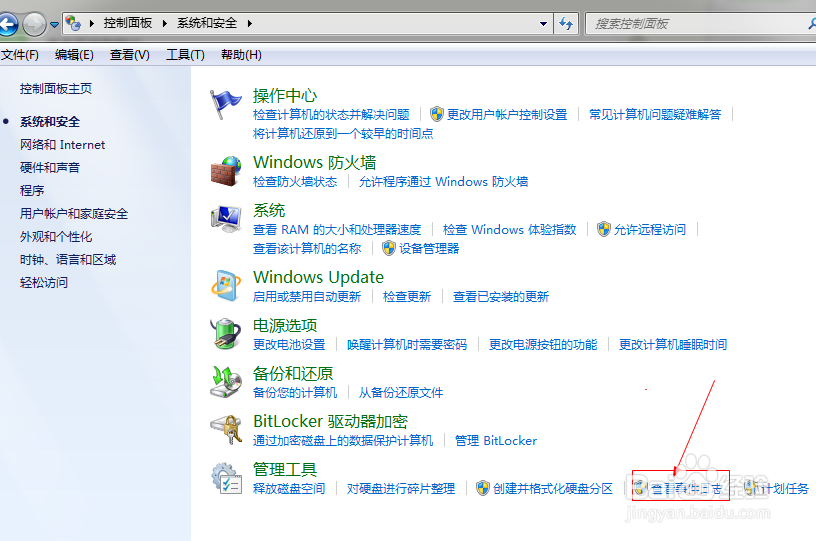Open 轻松访问 in sidebar
This screenshot has height=541, width=816.
click(44, 282)
